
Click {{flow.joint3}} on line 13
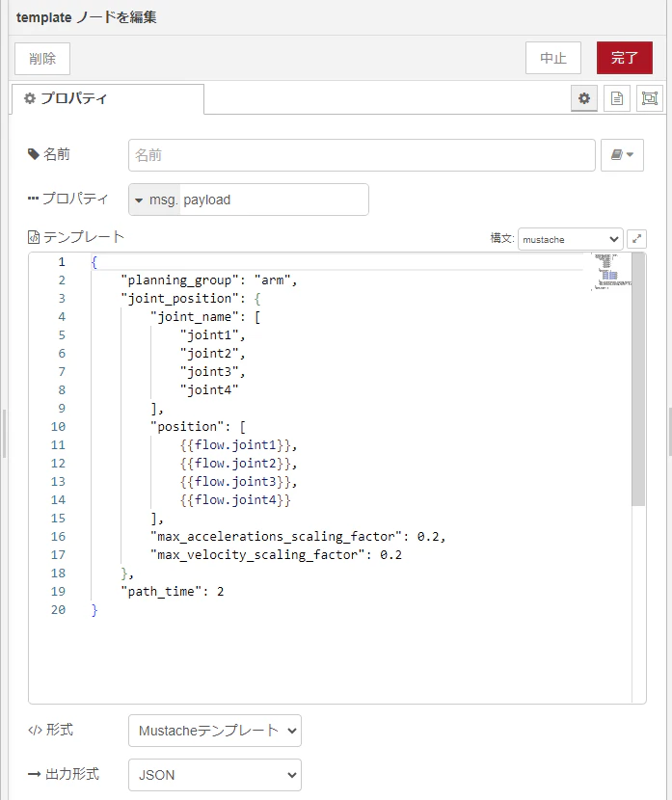click(x=235, y=482)
